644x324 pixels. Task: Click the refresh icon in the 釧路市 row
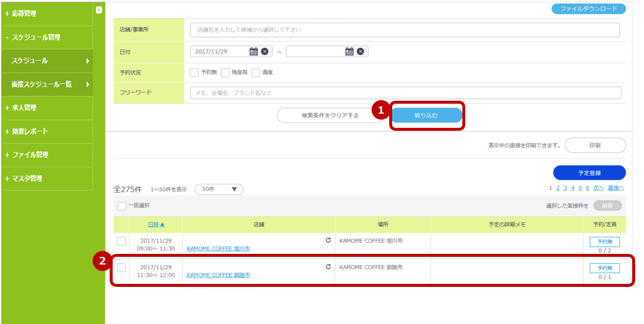328,267
